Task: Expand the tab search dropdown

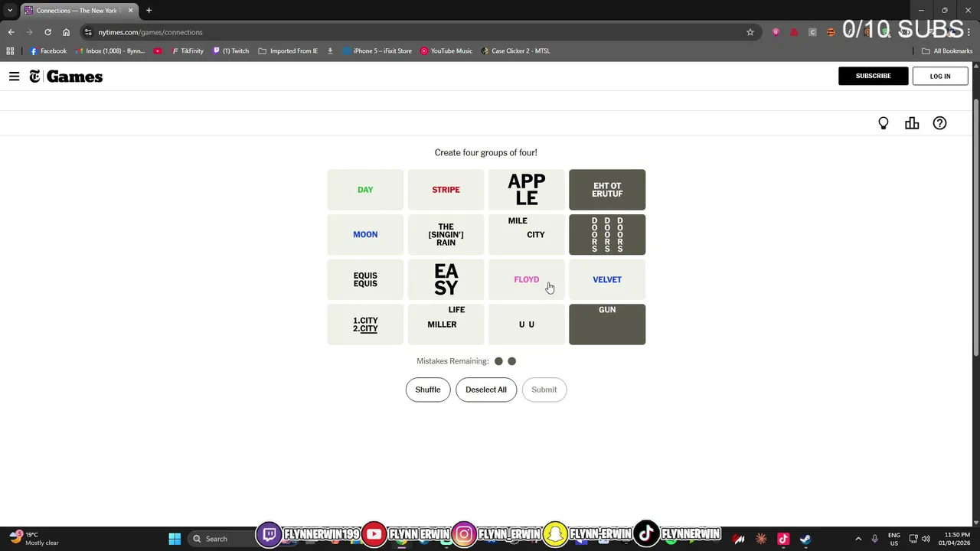Action: 10,11
